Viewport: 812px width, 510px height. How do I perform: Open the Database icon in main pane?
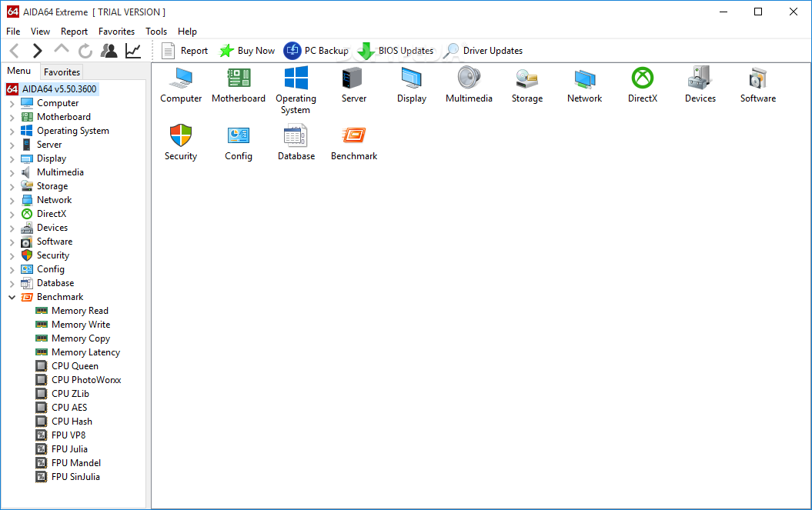pos(296,135)
